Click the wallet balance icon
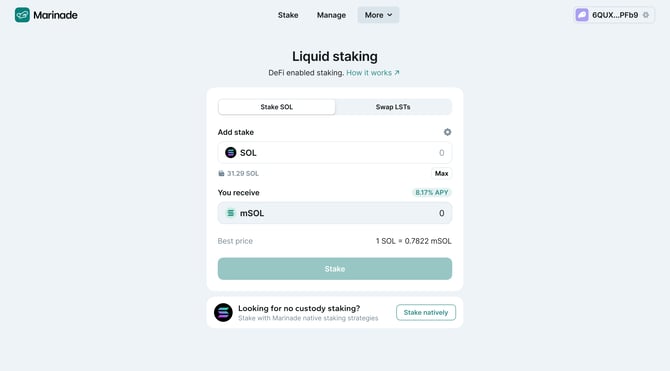Image resolution: width=670 pixels, height=371 pixels. pos(221,174)
